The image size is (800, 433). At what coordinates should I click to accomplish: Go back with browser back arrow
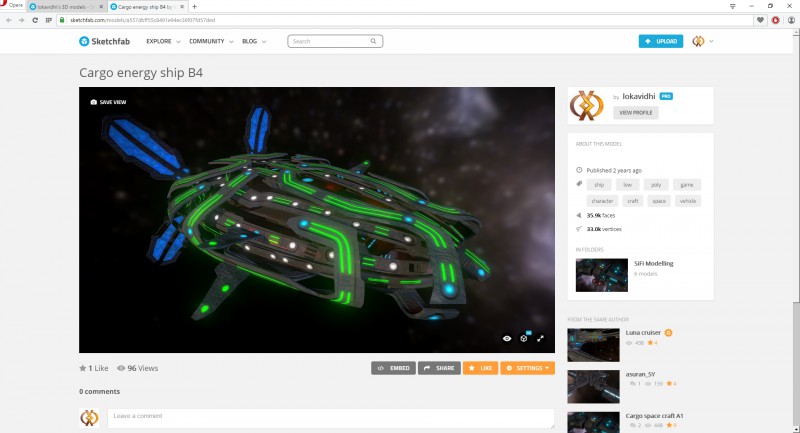point(9,20)
